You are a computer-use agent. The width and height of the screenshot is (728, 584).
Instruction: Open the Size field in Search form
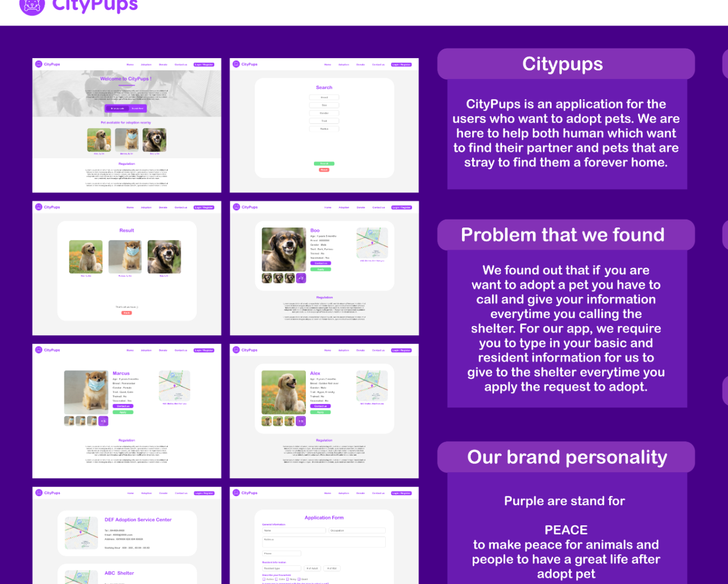pyautogui.click(x=324, y=106)
